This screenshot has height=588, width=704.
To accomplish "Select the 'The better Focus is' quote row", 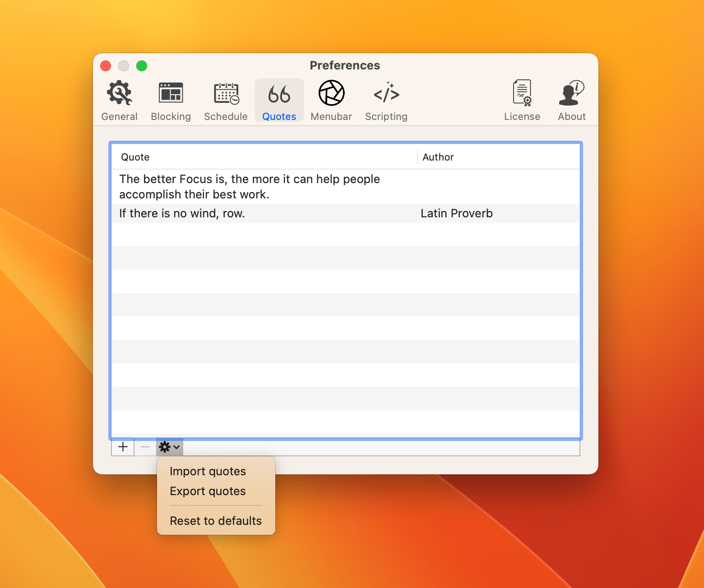I will coord(346,187).
